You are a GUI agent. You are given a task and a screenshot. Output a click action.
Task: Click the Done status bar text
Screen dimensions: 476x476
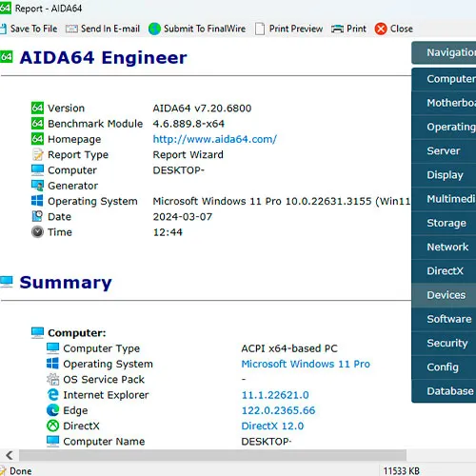coord(21,471)
